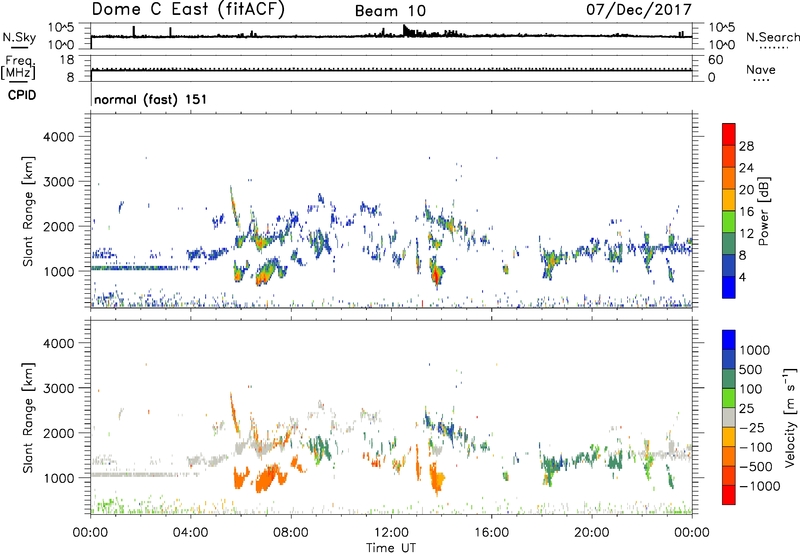800x554 pixels.
Task: Select the 'Freq. [MHz]' axis label
Action: pyautogui.click(x=18, y=68)
